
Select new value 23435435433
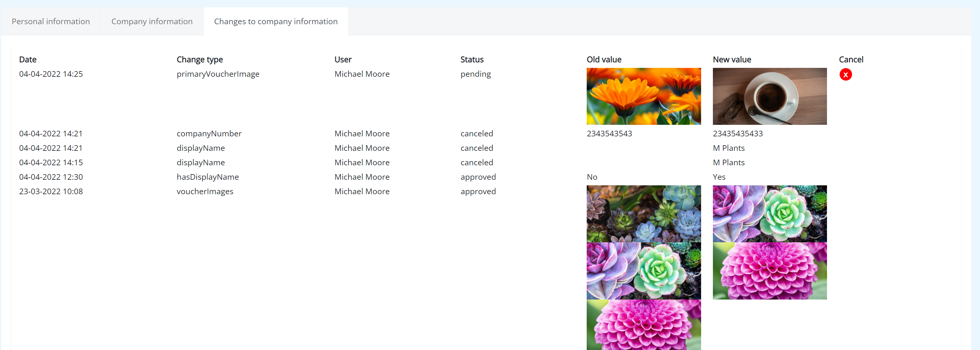738,134
